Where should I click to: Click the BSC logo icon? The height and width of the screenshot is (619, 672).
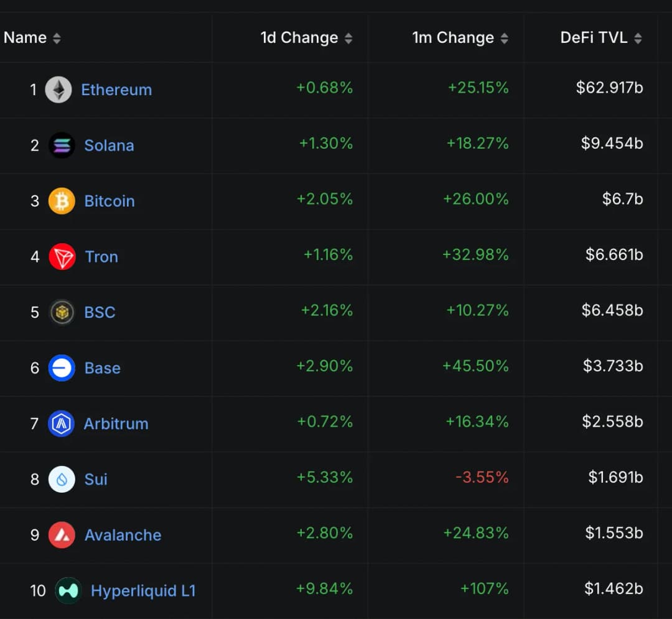[62, 312]
